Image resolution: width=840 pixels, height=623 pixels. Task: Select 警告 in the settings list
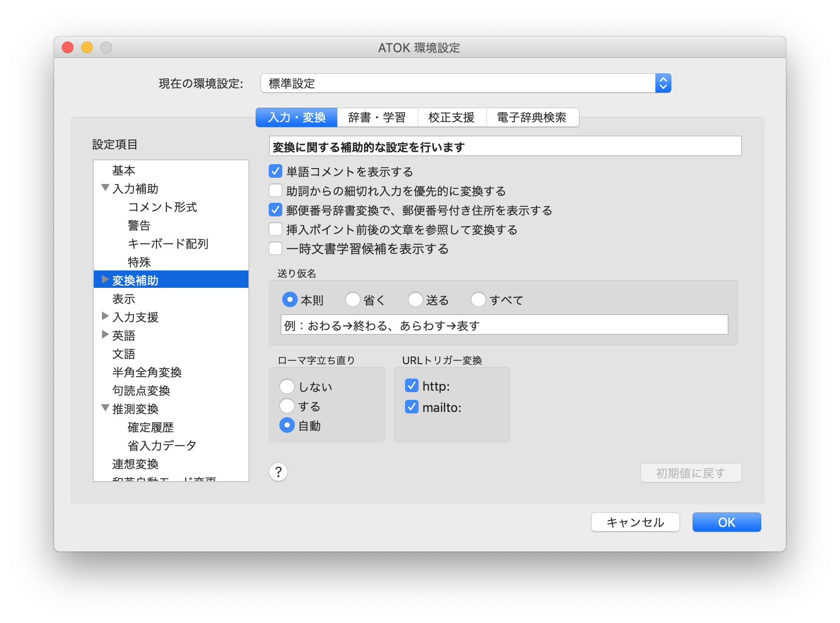click(171, 226)
